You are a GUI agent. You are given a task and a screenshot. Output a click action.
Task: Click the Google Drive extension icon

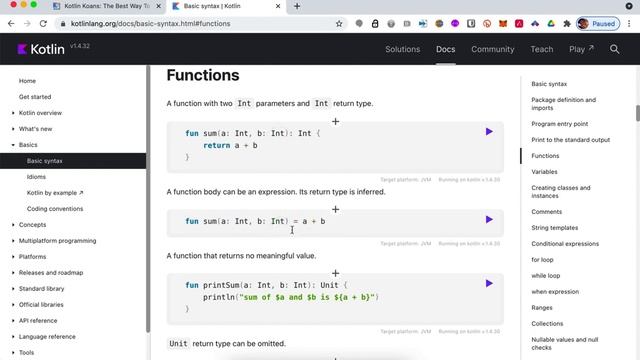tap(551, 24)
